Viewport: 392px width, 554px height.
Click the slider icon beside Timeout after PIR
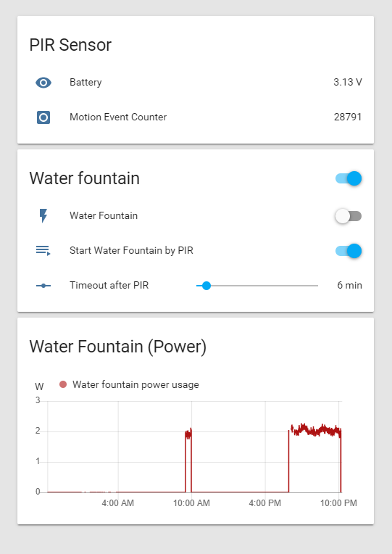[43, 286]
